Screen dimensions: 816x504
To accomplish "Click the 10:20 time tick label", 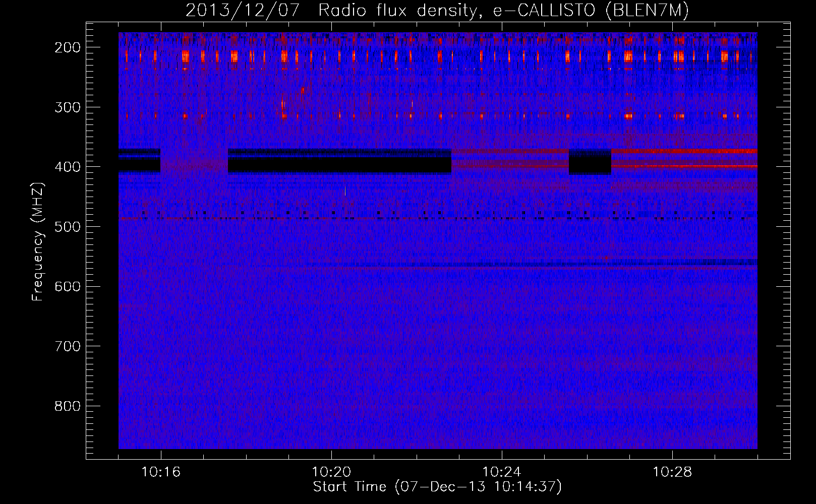I will tap(331, 472).
